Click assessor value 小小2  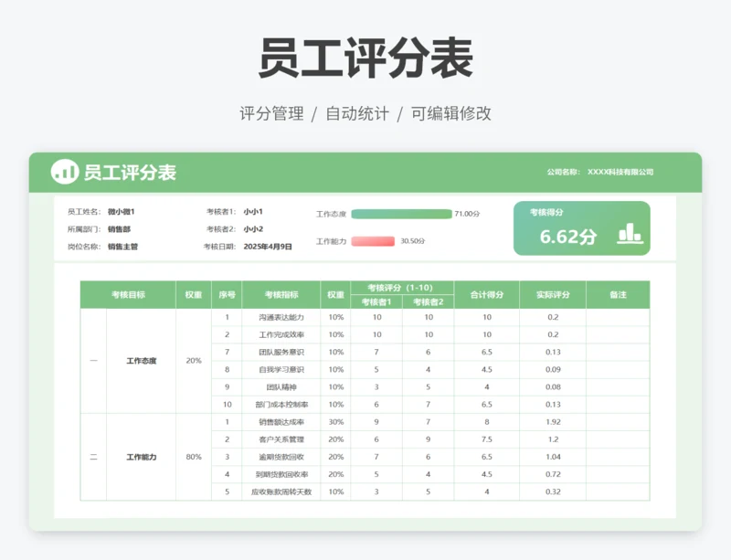pyautogui.click(x=254, y=229)
